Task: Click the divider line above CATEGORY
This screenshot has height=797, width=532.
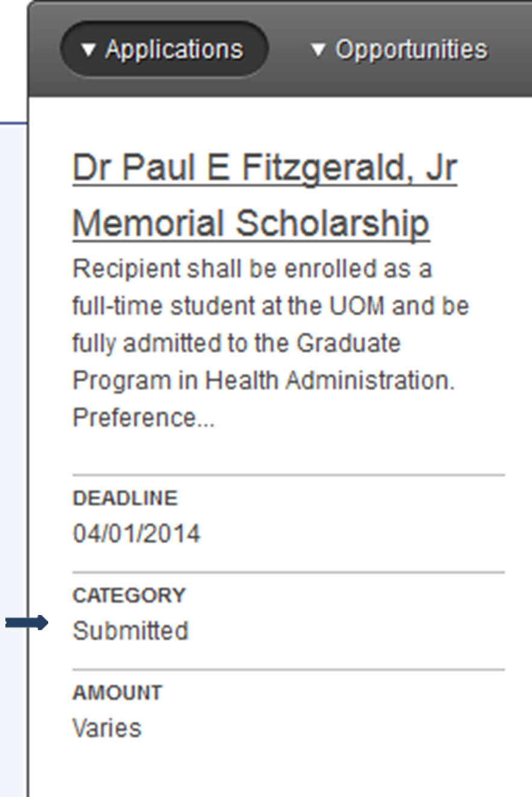Action: [x=288, y=572]
